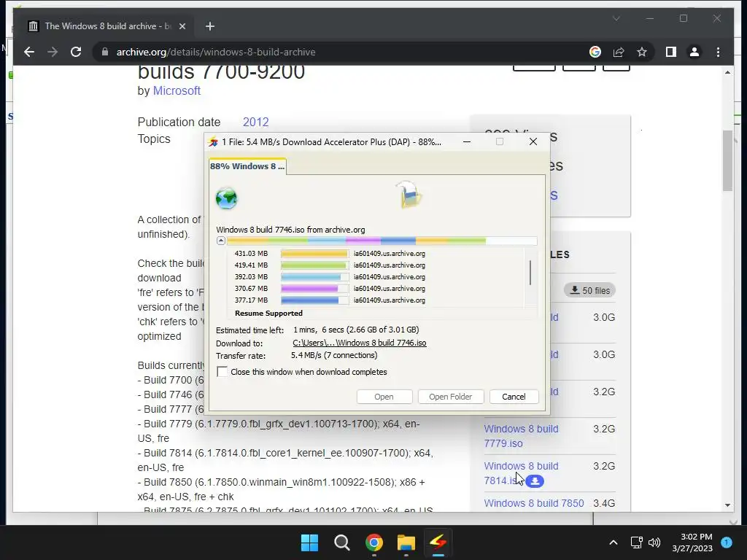Open download path Windows 8 build 7746.iso
This screenshot has width=747, height=560.
coord(359,343)
